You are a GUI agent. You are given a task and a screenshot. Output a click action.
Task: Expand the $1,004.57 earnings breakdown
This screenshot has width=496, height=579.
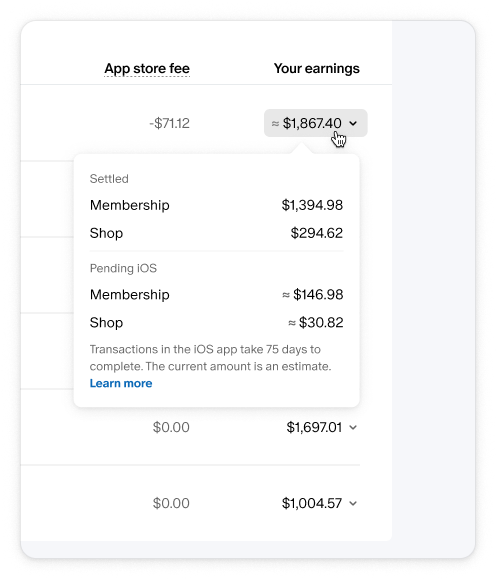(x=319, y=503)
